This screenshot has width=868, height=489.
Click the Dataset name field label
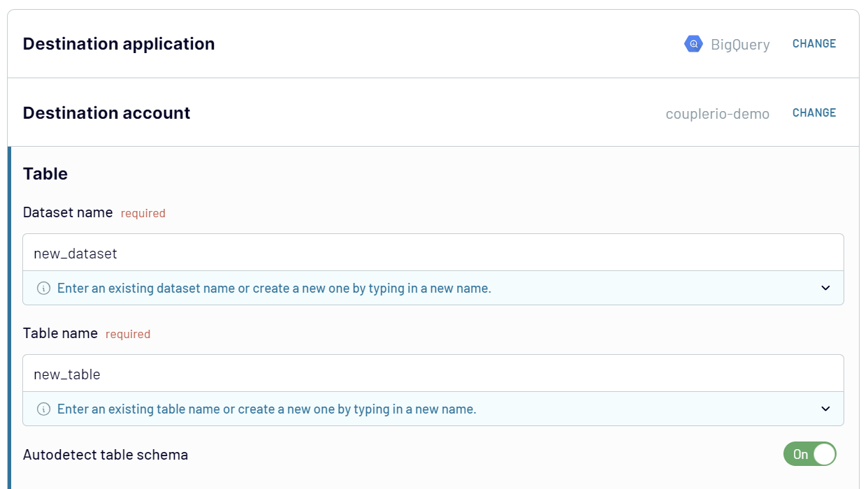coord(68,212)
